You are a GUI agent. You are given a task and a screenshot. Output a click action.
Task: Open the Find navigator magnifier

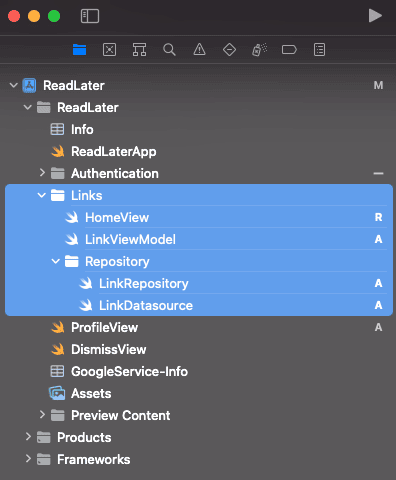coord(169,50)
